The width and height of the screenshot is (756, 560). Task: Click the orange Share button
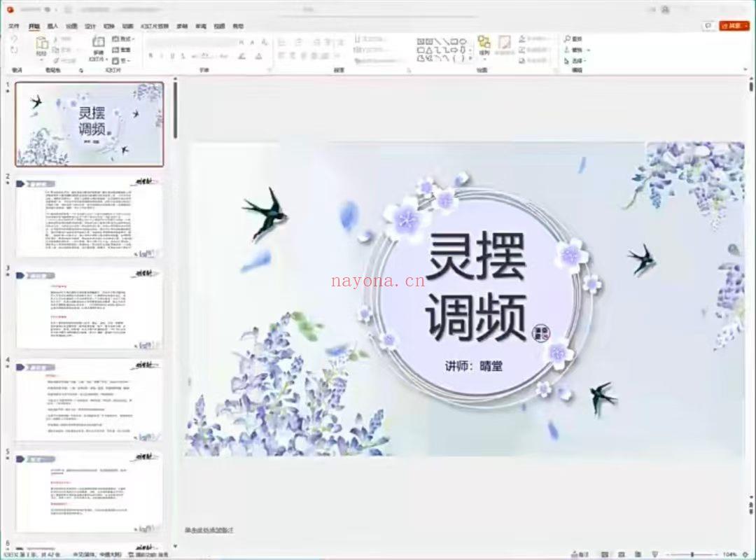point(734,26)
